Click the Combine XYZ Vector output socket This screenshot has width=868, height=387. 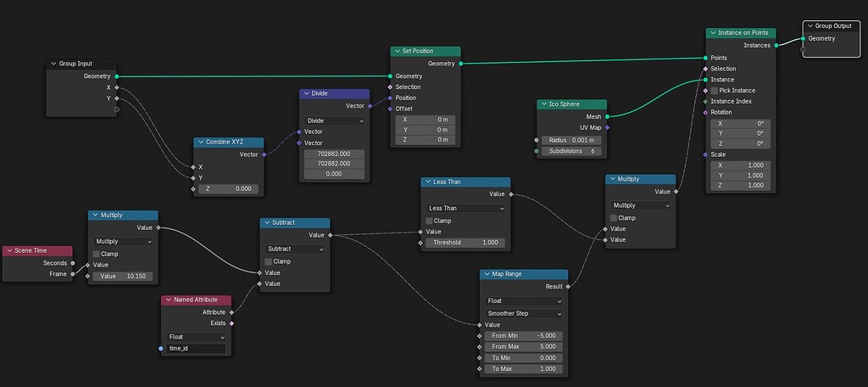(x=264, y=154)
